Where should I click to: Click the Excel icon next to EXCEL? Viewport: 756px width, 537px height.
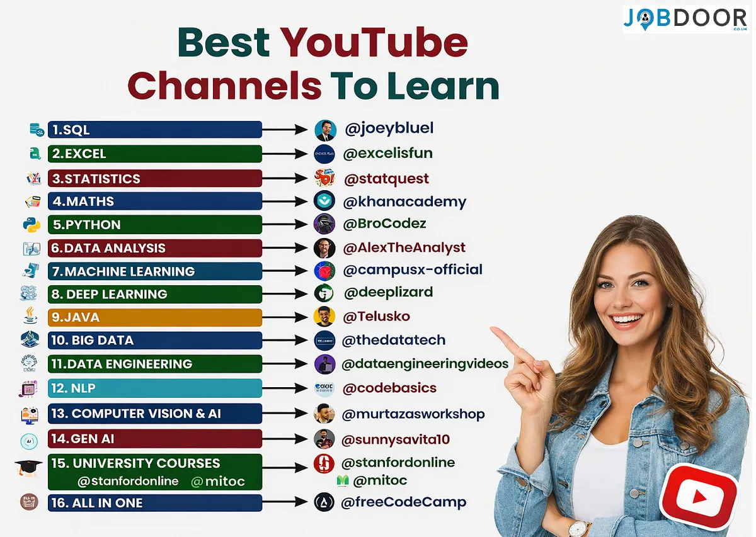pos(35,153)
